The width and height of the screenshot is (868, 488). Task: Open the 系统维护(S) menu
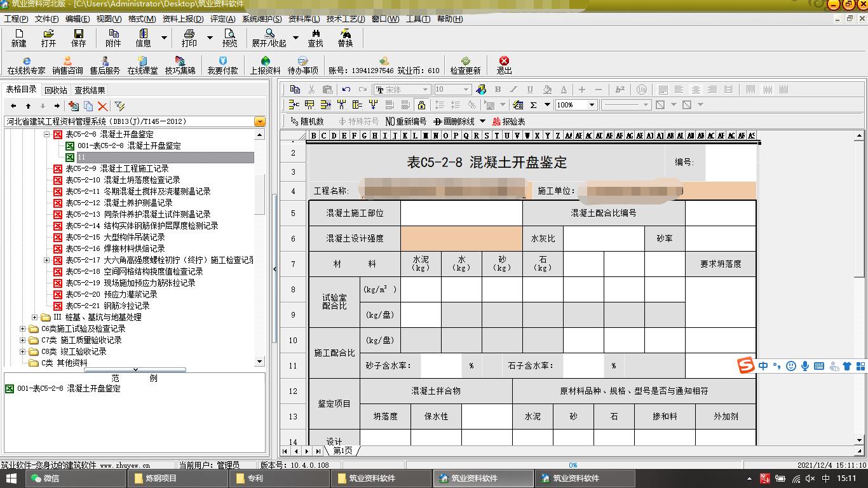(x=262, y=19)
